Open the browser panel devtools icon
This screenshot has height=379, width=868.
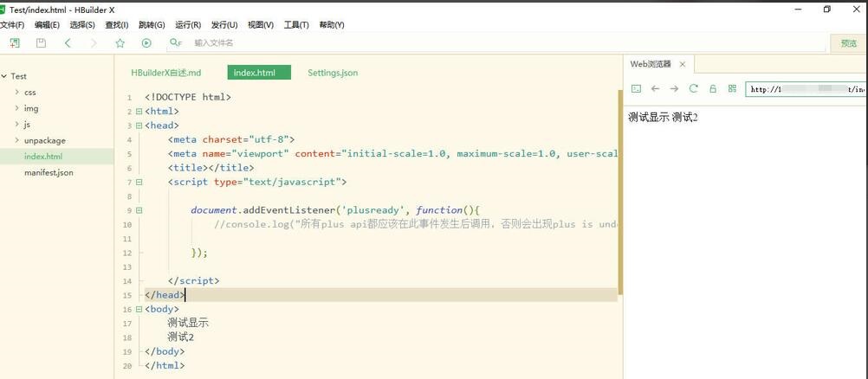(x=637, y=88)
